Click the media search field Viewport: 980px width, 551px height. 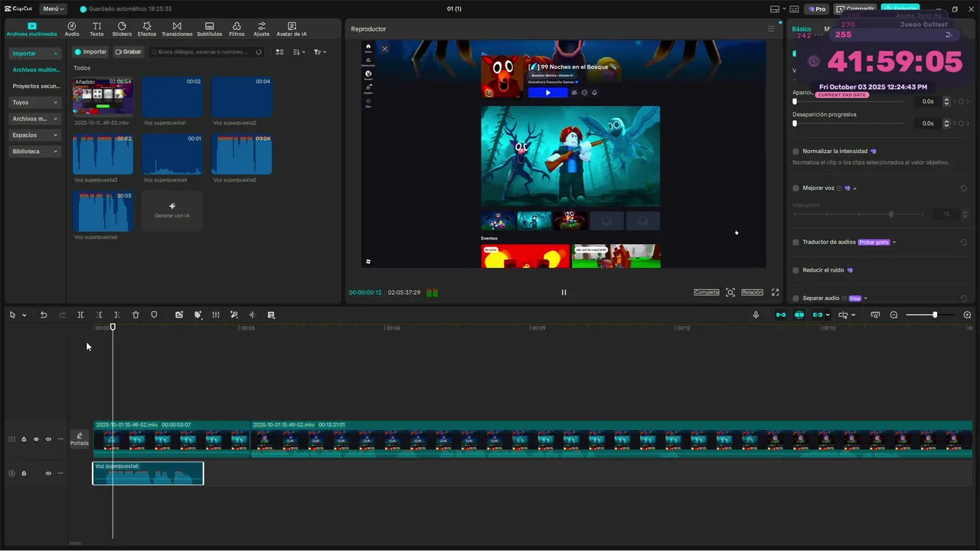click(206, 52)
